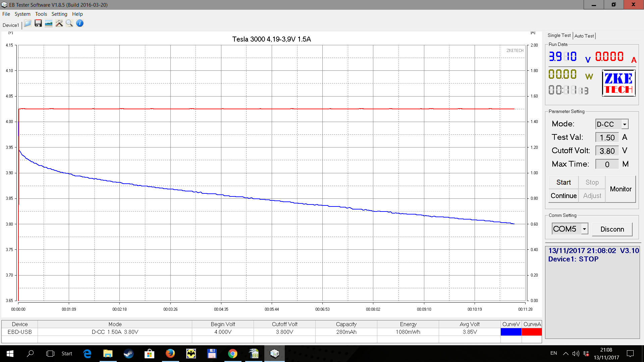Open Firefox from the taskbar
This screenshot has width=644, height=362.
(170, 354)
